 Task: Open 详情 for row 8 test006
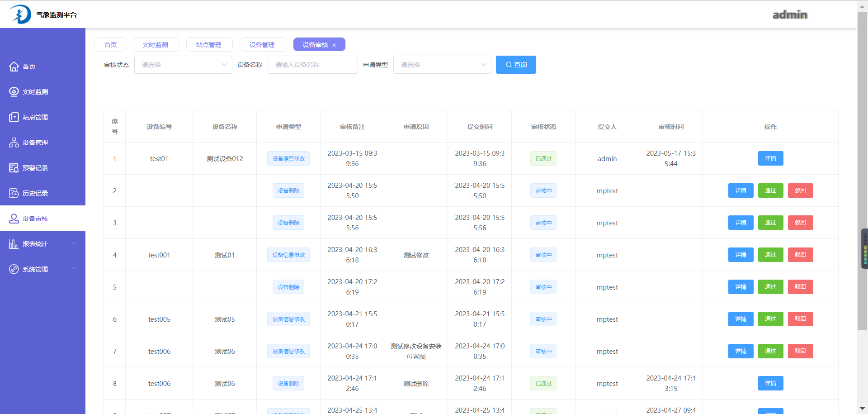(770, 383)
